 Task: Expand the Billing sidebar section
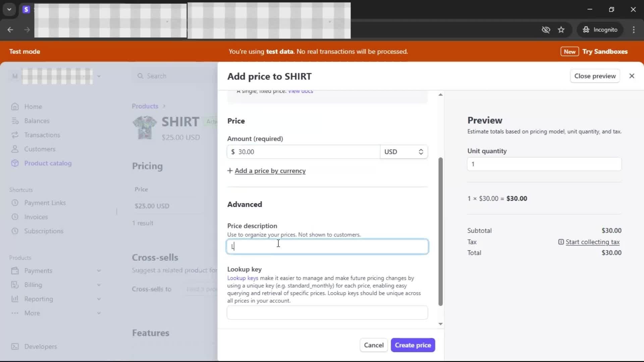click(x=99, y=285)
